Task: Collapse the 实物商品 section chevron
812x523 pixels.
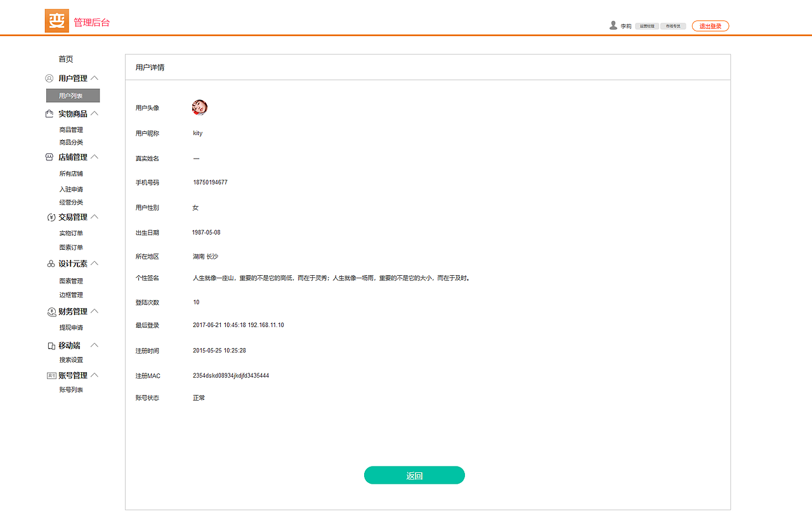Action: click(x=95, y=113)
